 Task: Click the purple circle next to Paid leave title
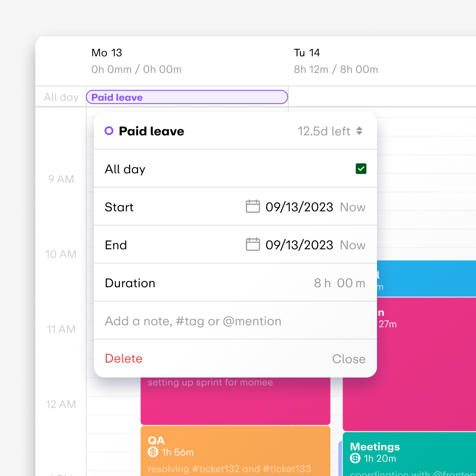click(x=109, y=131)
